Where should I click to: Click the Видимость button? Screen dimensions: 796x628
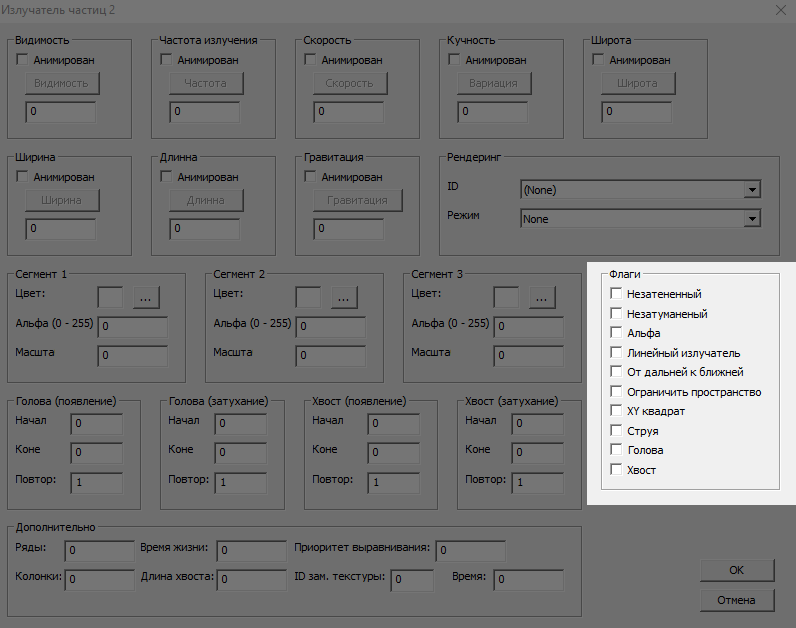pos(62,83)
